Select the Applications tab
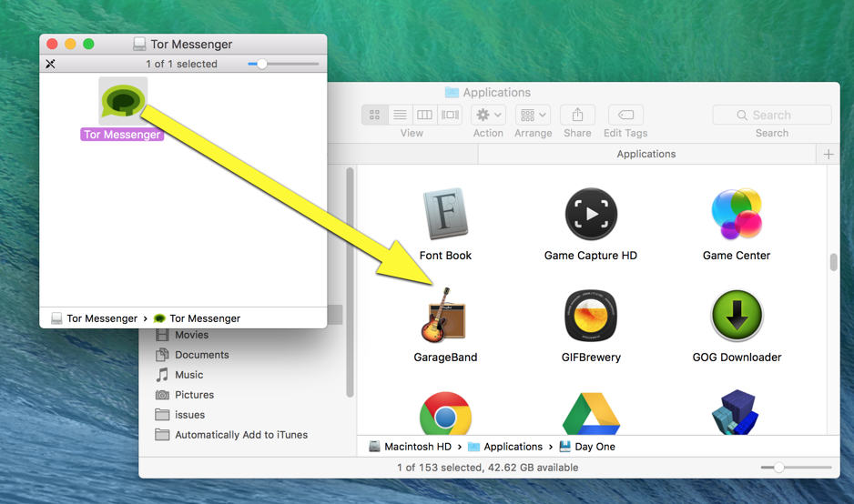 coord(646,155)
